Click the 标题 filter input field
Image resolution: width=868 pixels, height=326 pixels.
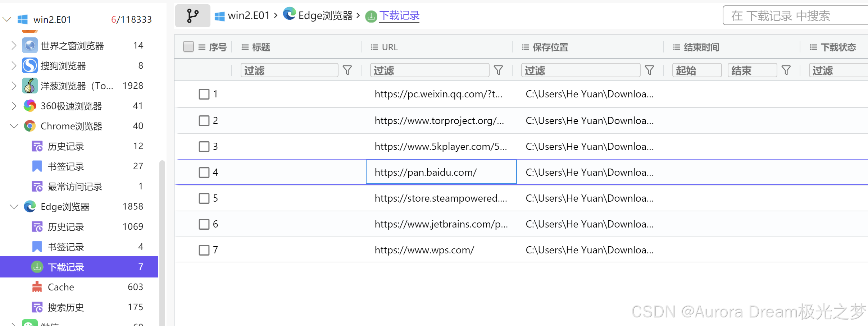[x=290, y=70]
